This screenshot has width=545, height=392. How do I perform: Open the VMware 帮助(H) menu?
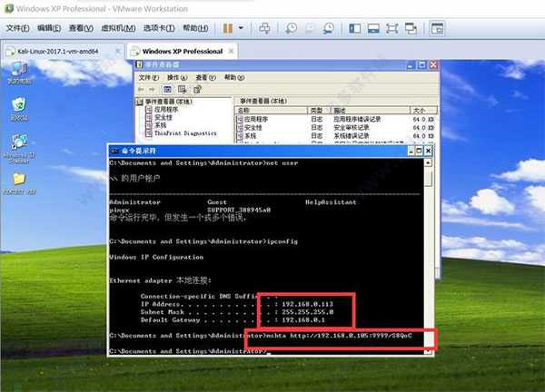coord(195,28)
